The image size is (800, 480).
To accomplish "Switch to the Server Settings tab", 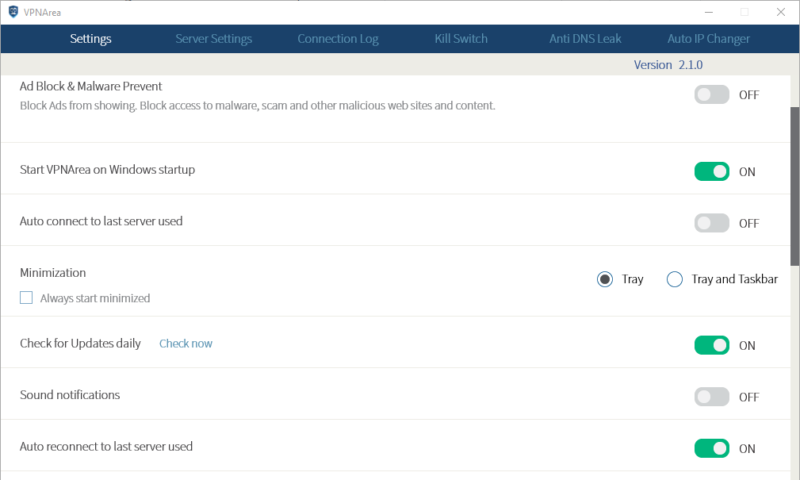I will (x=213, y=39).
